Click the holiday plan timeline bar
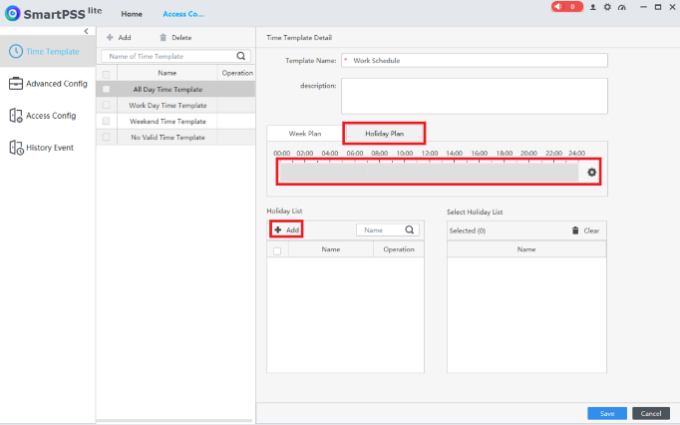The image size is (680, 425). pyautogui.click(x=428, y=172)
